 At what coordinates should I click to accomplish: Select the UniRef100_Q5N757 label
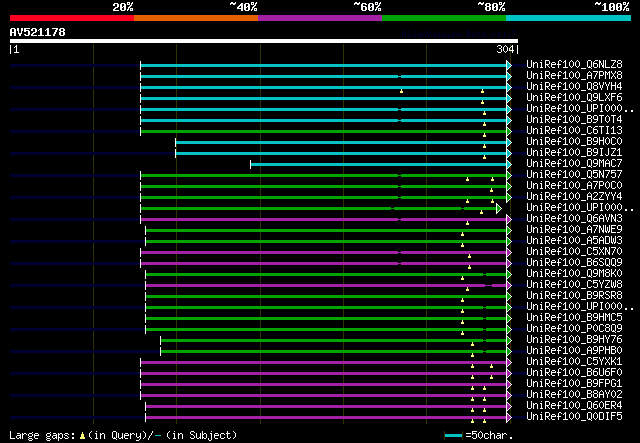point(574,175)
